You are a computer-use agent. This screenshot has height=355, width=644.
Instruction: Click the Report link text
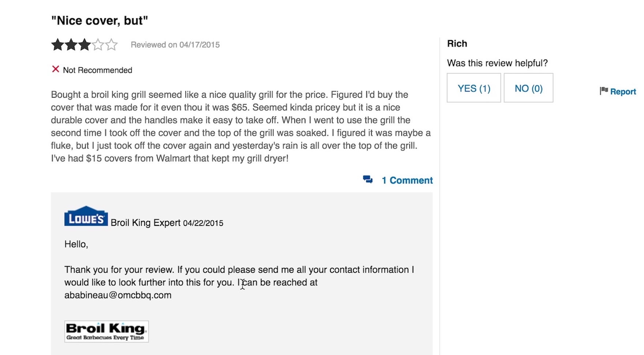click(x=623, y=92)
